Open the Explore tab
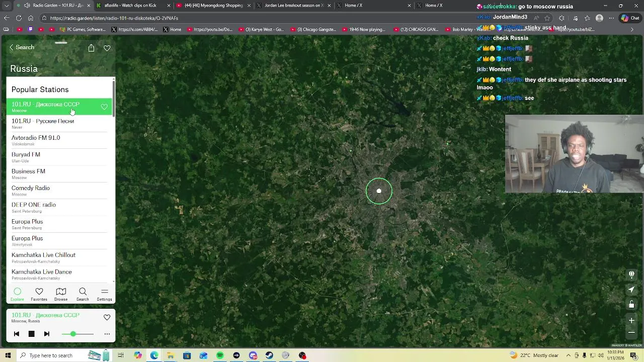The height and width of the screenshot is (362, 644). pyautogui.click(x=17, y=295)
